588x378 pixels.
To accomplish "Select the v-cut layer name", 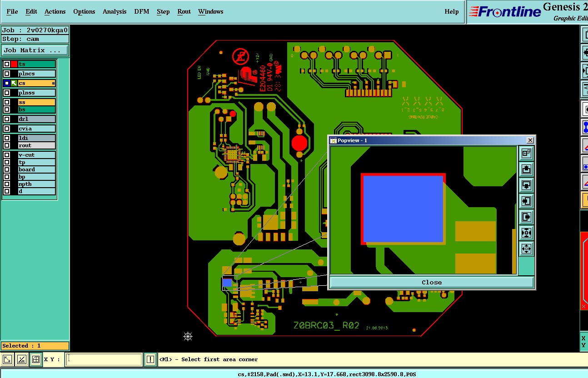I will [x=37, y=155].
